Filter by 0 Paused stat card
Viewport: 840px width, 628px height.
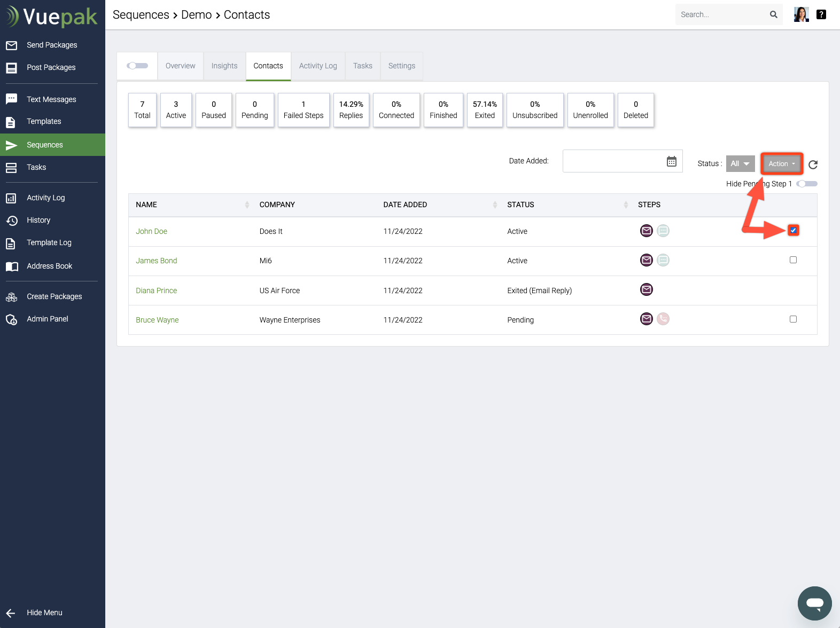pos(214,110)
